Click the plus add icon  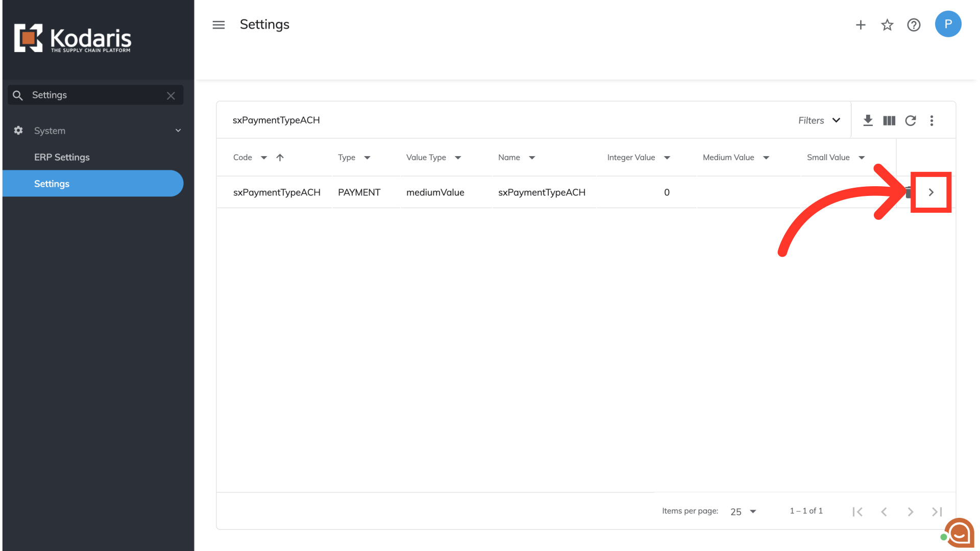coord(861,24)
